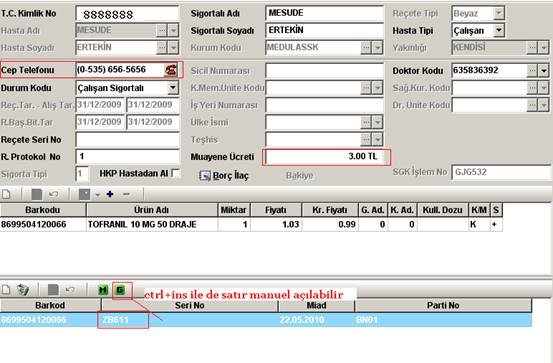Click the green H button
This screenshot has width=553, height=363.
103,290
